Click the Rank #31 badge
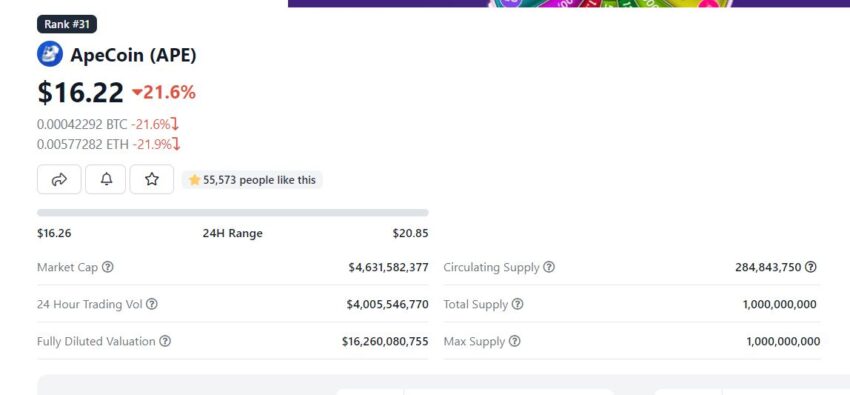The image size is (850, 395). (x=67, y=24)
